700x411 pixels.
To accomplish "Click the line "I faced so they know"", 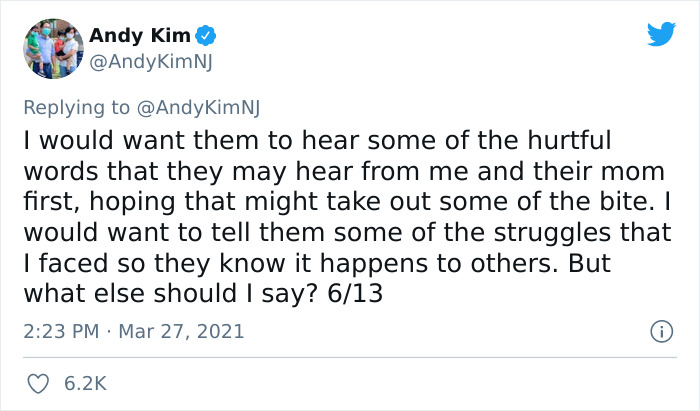I will pyautogui.click(x=317, y=263).
